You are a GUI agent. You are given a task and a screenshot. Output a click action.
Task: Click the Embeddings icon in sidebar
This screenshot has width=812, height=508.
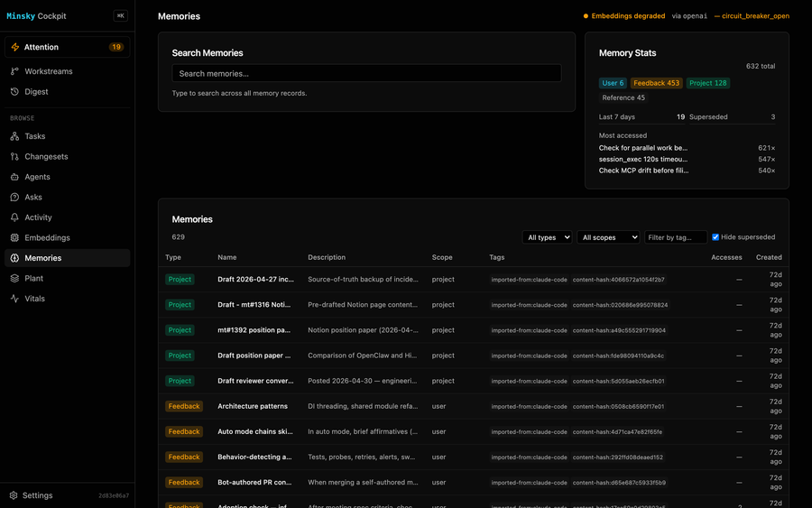14,237
